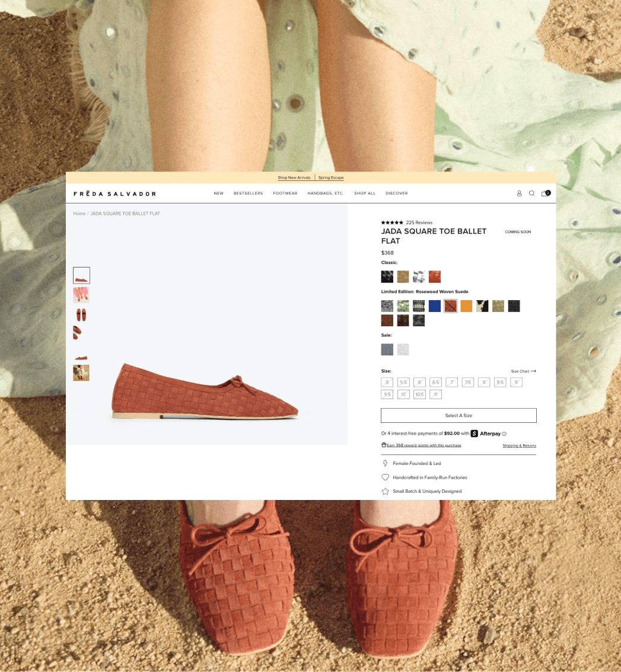Expand Shipping & Returns section
This screenshot has width=621, height=672.
(519, 445)
